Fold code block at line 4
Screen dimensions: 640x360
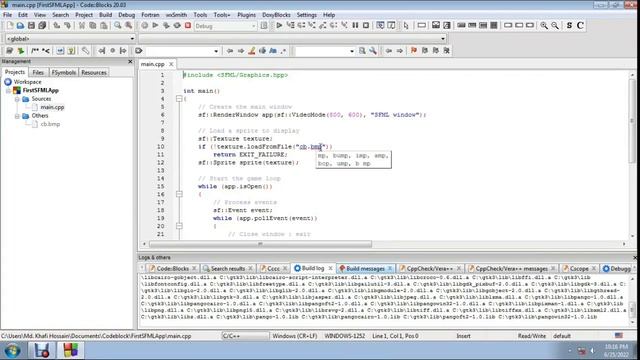pyautogui.click(x=179, y=99)
